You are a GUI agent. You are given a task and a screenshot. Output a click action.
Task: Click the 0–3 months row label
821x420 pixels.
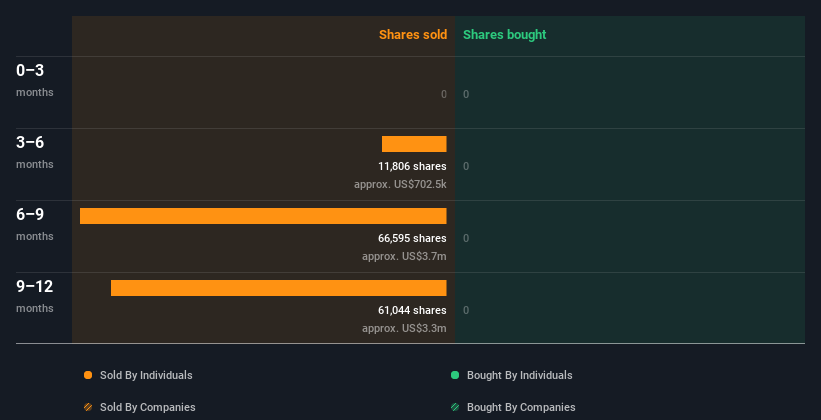(x=35, y=80)
